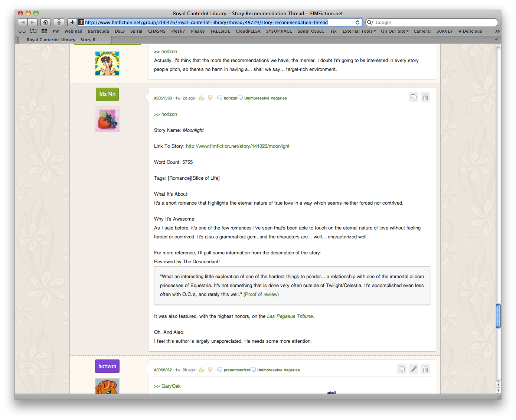Expand the External Tools bookmarks dropdown
516x420 pixels.
click(359, 31)
